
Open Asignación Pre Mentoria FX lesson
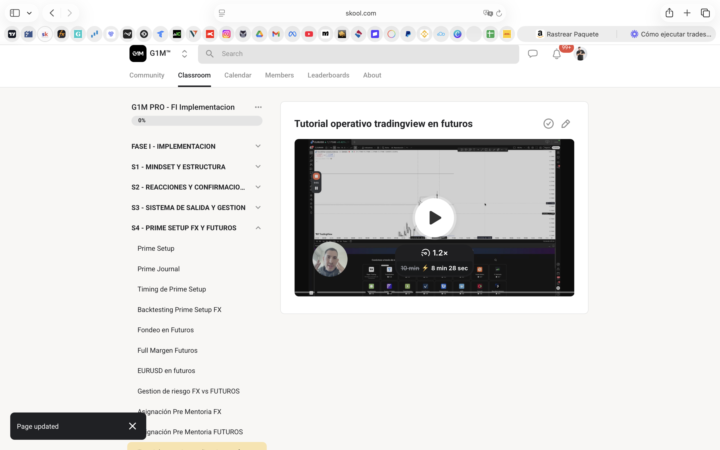point(179,411)
